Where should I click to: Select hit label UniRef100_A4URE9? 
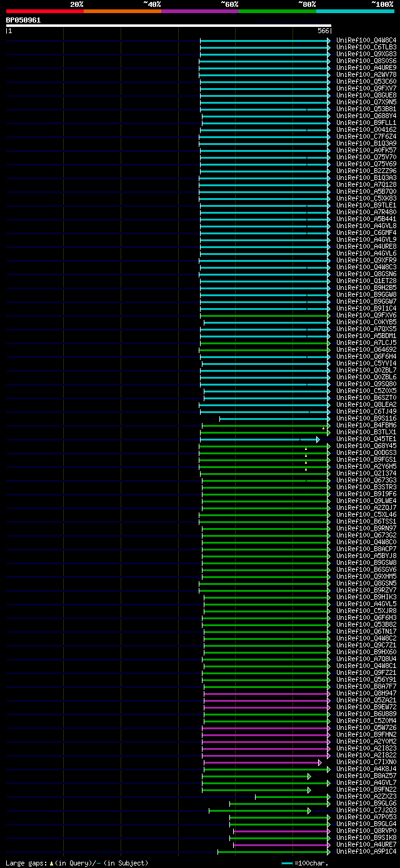(366, 67)
